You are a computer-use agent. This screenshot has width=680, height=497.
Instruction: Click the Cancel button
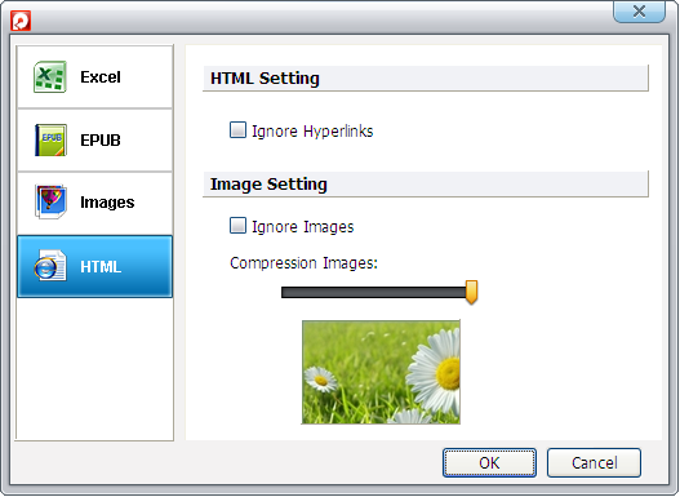[x=594, y=463]
